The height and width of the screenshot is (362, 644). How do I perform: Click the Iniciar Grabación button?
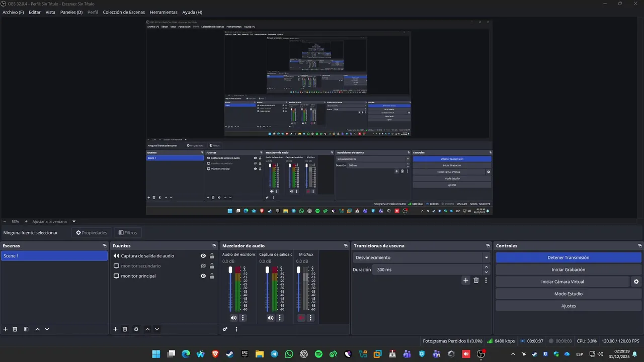click(x=569, y=269)
